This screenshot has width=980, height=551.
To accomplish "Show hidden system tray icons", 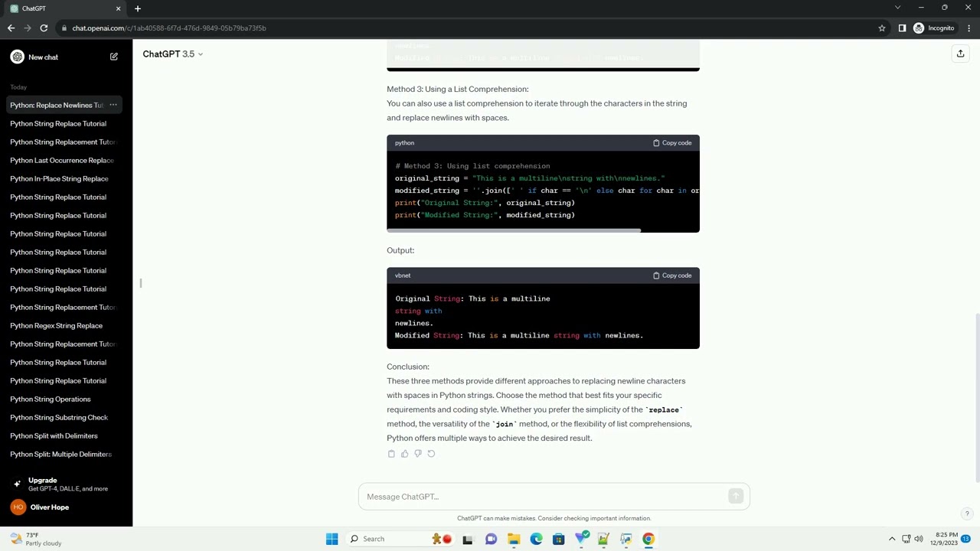I will click(x=891, y=539).
